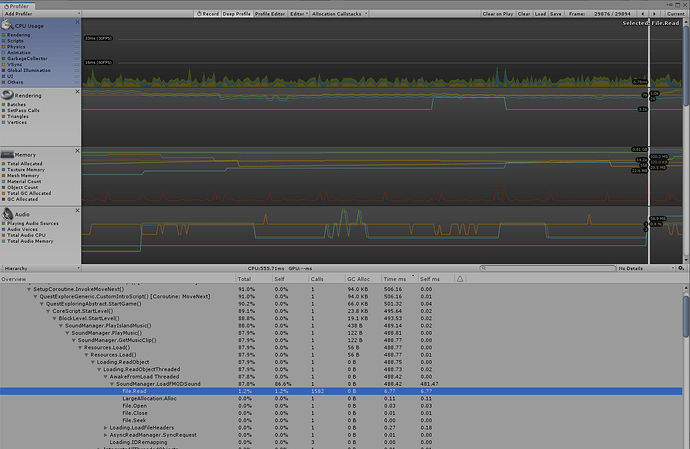Close the Memory profiler module
This screenshot has width=690, height=449.
click(x=79, y=150)
